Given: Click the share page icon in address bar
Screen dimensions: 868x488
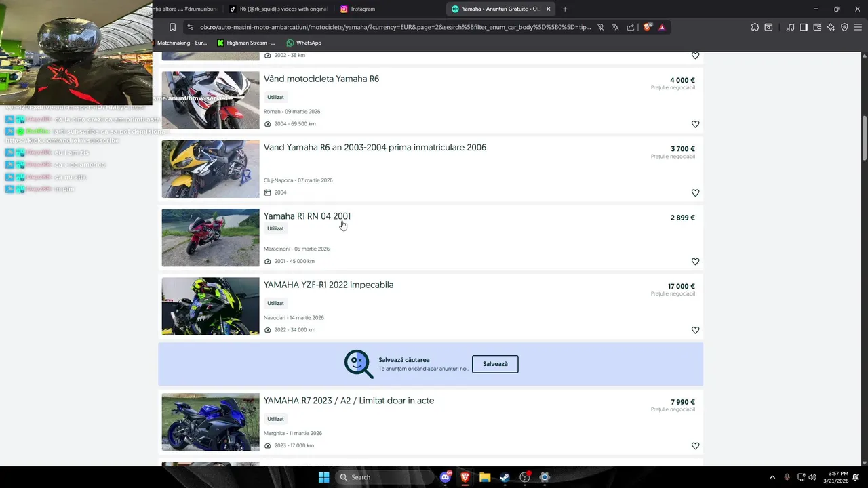Looking at the screenshot, I should pos(631,27).
